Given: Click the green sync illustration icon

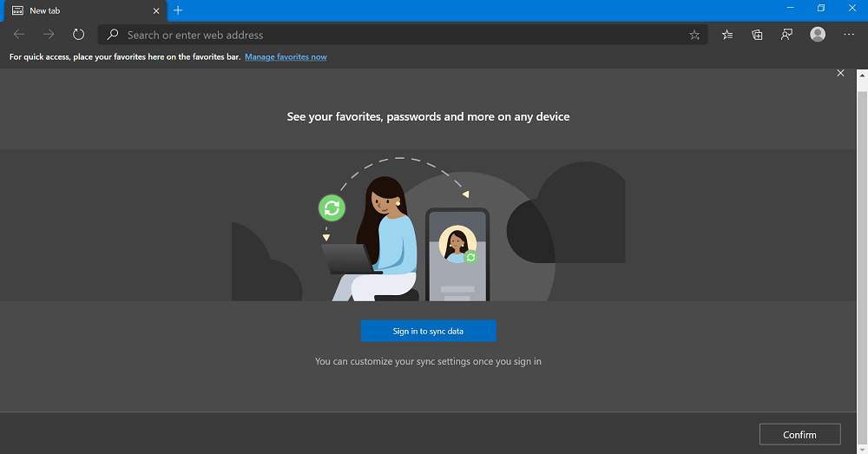Looking at the screenshot, I should [332, 207].
